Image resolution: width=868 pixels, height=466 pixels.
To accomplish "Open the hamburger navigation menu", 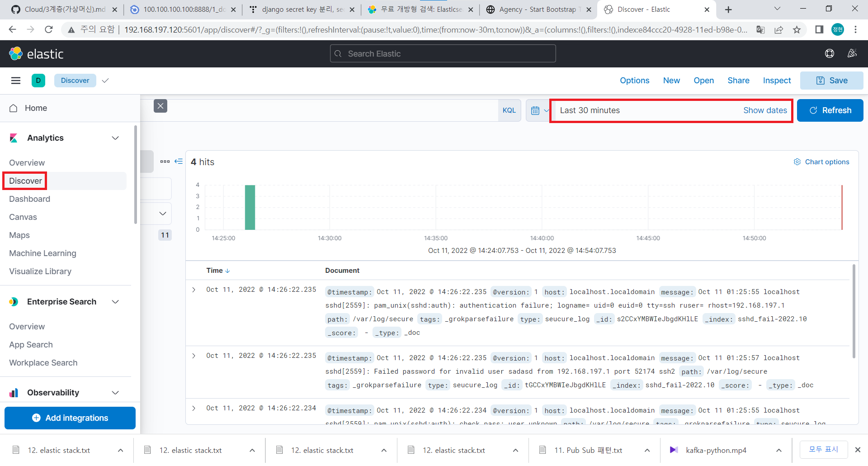I will coord(16,81).
